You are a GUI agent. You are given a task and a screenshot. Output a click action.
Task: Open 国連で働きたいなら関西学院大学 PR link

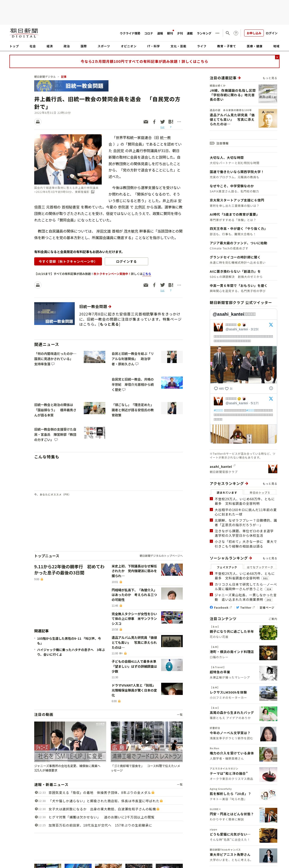237,172
